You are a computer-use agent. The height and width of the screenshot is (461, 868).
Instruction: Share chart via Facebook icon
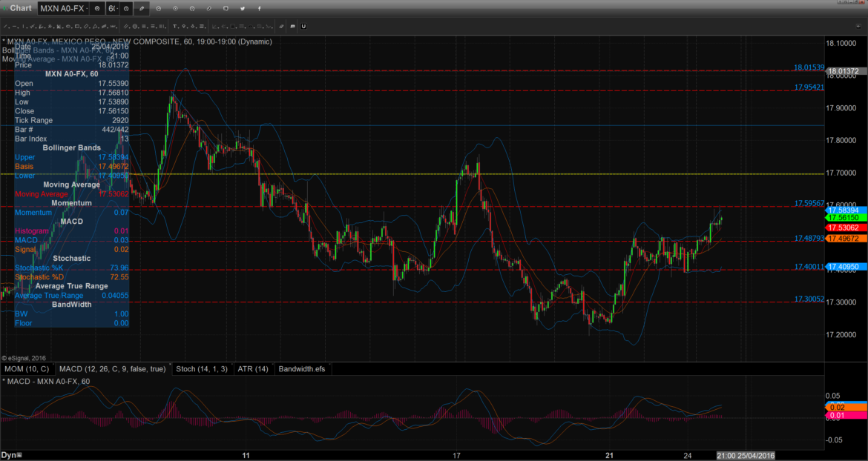[259, 8]
